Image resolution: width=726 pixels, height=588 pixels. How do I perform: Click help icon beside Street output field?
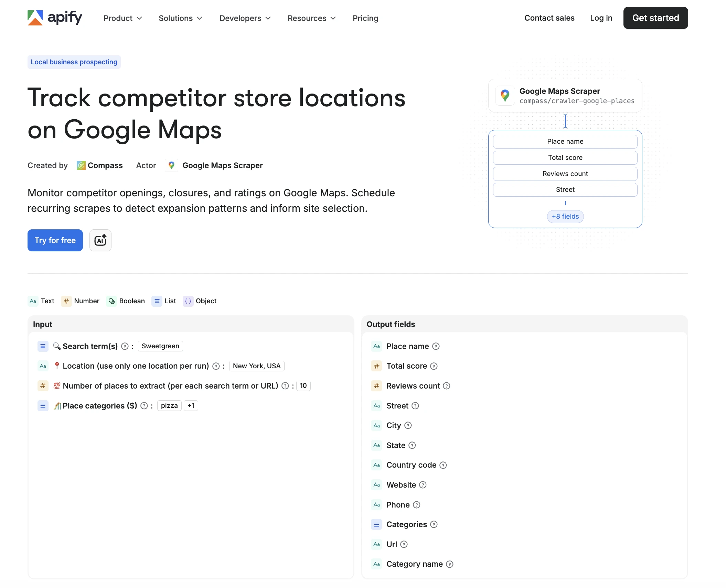(415, 406)
